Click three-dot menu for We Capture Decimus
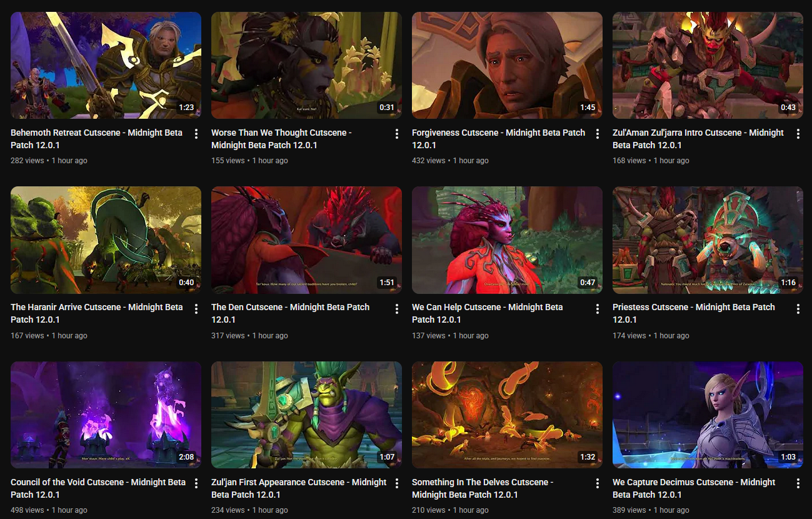Screen dimensions: 812x519 coord(798,483)
